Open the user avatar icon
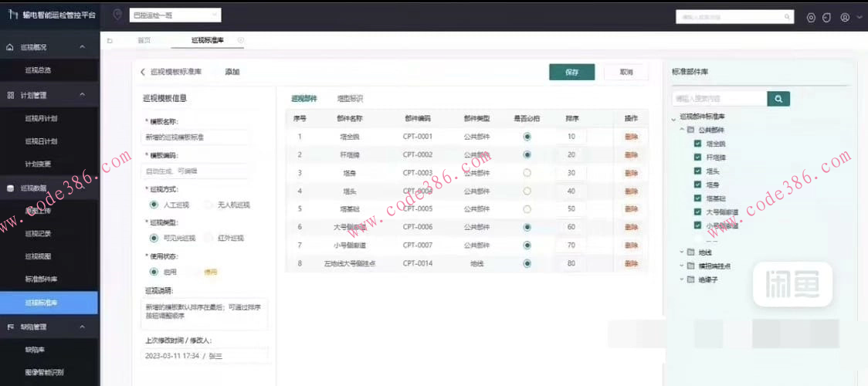Viewport: 868px width, 386px height. (845, 17)
